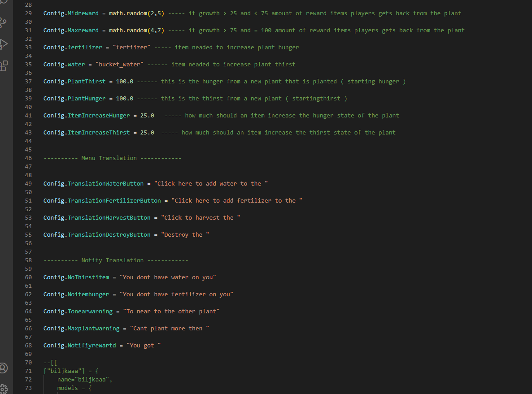Click the string "You dont have fertilizer on you"
532x394 pixels.
(176, 294)
